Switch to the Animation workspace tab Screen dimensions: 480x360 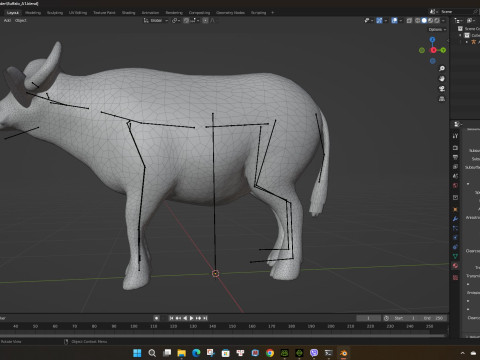[x=150, y=12]
